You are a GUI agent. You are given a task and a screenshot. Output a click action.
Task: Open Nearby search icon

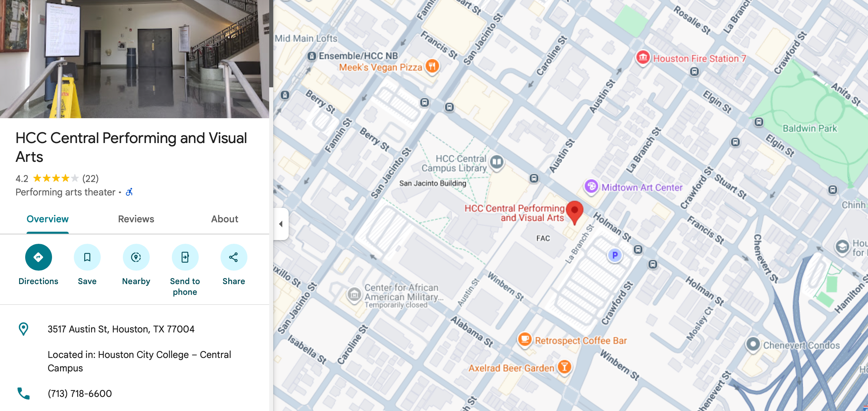pos(136,257)
